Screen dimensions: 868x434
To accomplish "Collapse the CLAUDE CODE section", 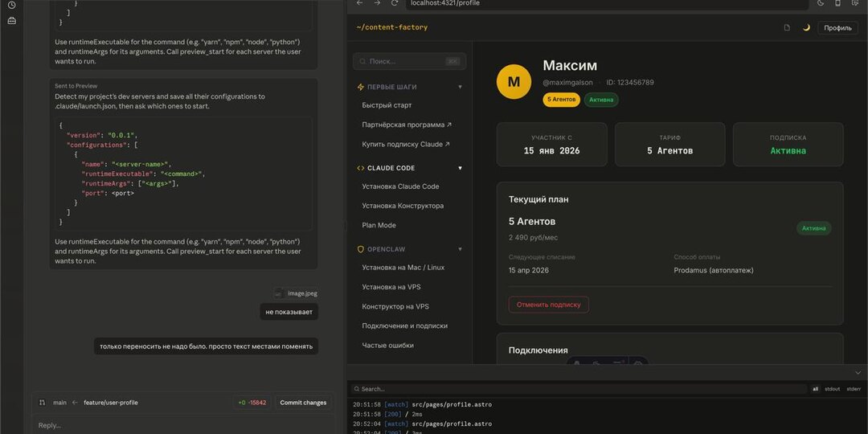I will point(460,168).
